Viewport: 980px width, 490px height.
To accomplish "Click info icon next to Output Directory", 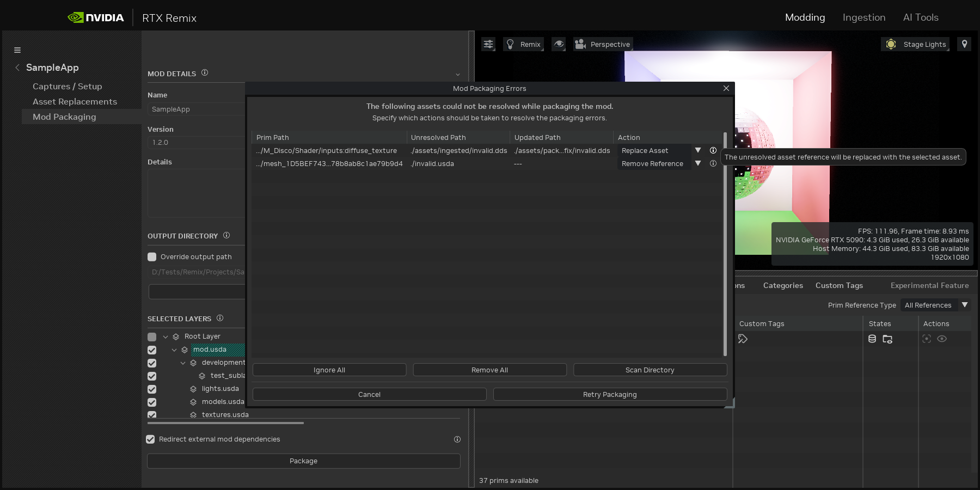I will (x=226, y=235).
